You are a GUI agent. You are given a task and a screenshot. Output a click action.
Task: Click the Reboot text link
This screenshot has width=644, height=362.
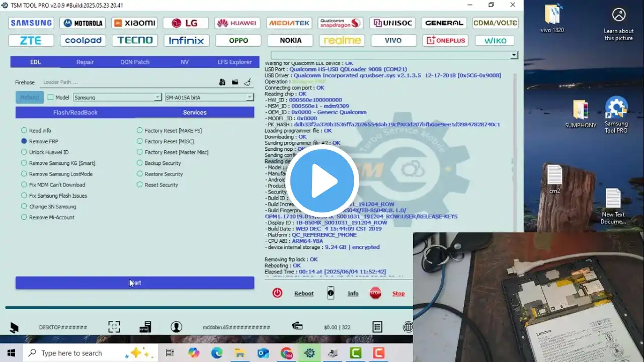[x=304, y=293]
